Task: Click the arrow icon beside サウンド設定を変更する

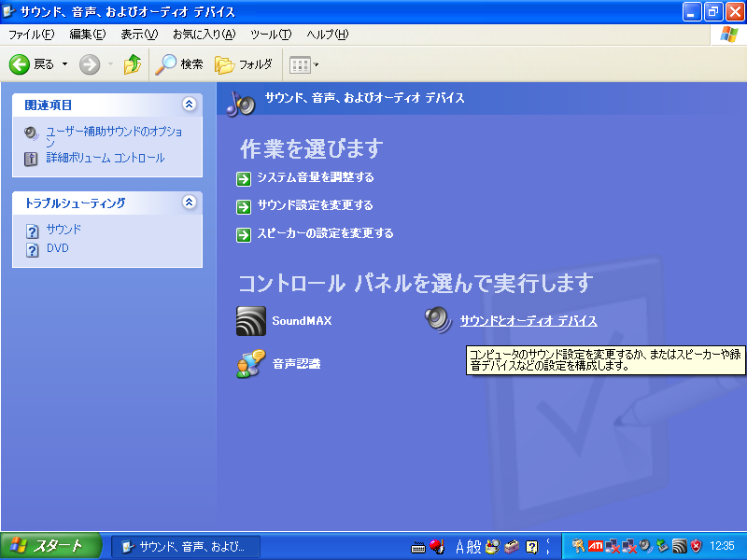Action: click(x=244, y=206)
